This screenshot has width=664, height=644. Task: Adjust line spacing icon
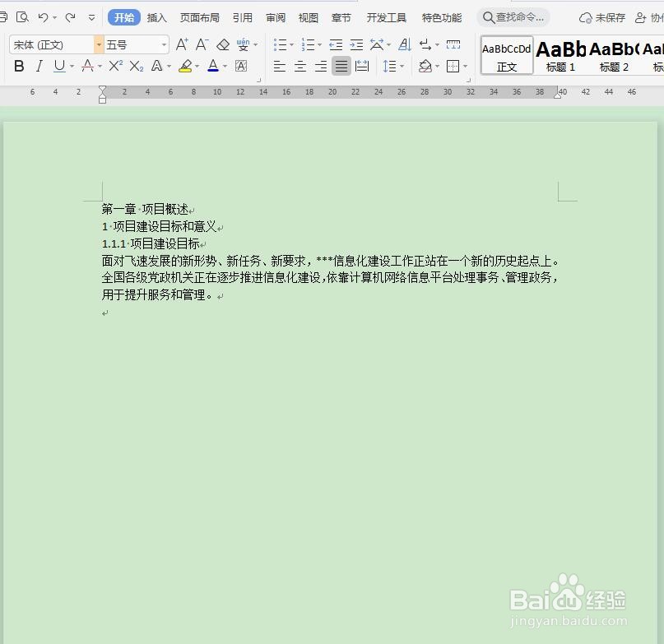(389, 66)
